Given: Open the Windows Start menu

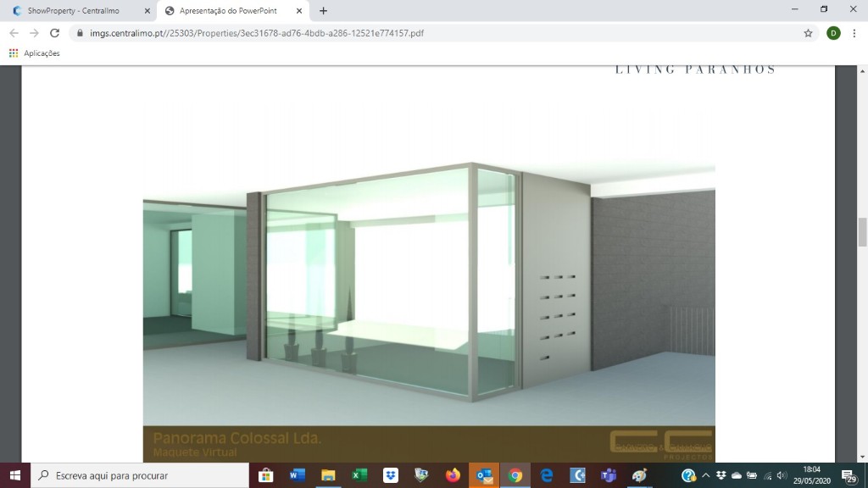Looking at the screenshot, I should pyautogui.click(x=14, y=475).
